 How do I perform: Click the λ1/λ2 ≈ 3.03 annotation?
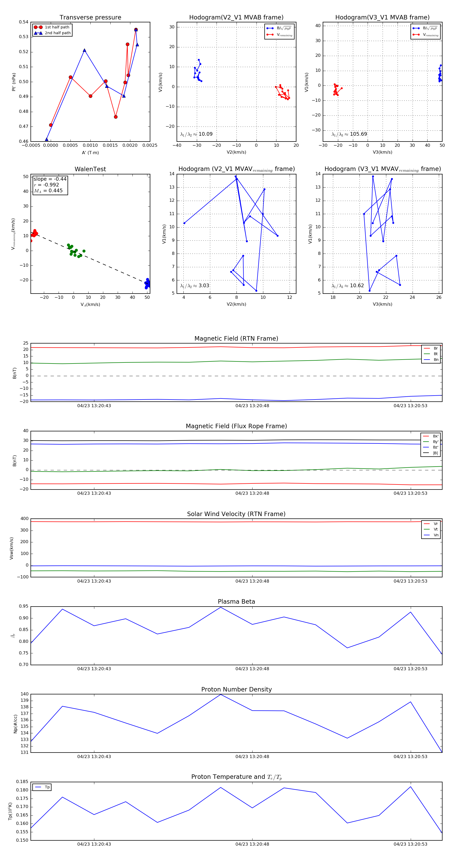[194, 286]
